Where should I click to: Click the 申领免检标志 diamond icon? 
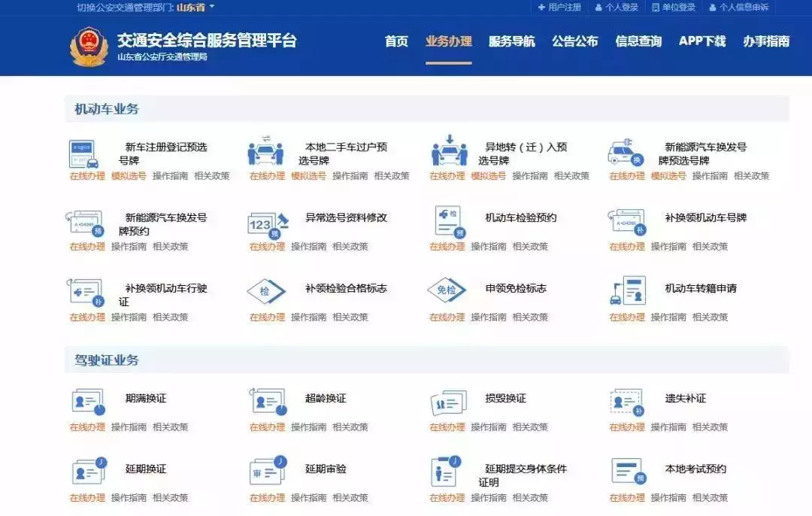[x=447, y=291]
